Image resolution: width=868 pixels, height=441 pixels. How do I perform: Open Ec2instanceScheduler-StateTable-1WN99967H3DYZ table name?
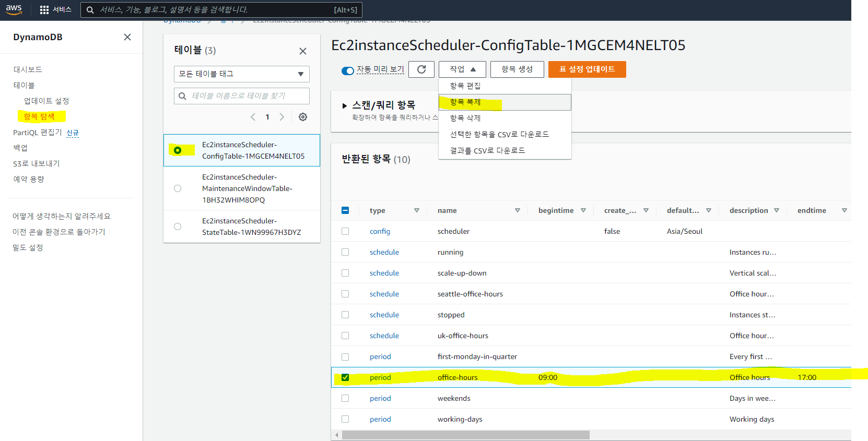(252, 227)
